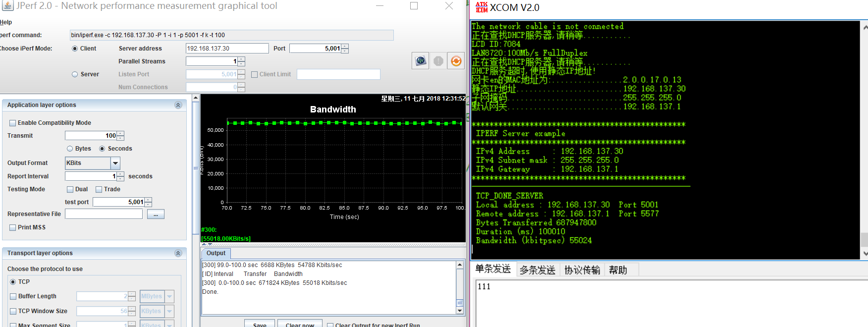Screen dimensions: 868x327
Task: Enable the TCP Window Size checkbox
Action: 13,311
